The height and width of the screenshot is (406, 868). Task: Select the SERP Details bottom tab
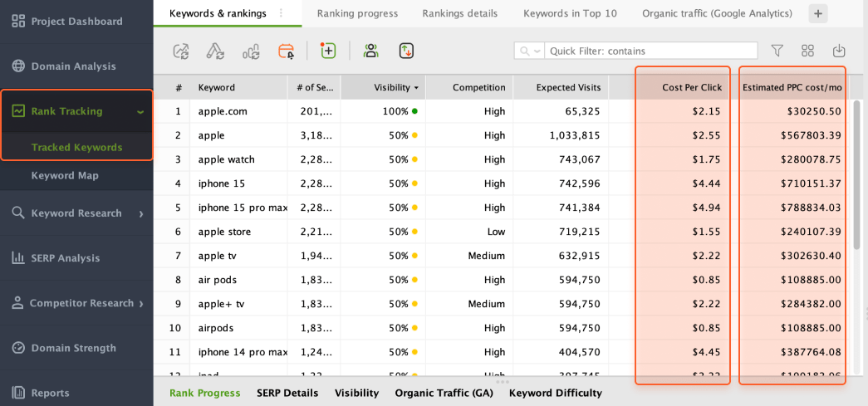[x=287, y=394]
